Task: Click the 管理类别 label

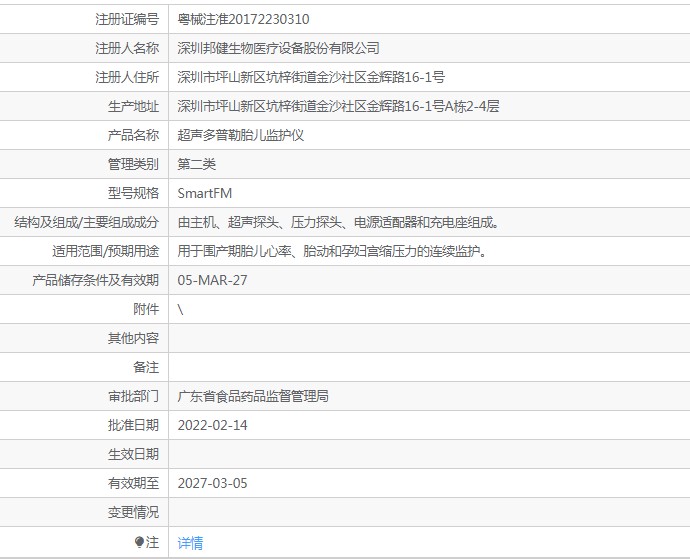Action: coord(133,164)
